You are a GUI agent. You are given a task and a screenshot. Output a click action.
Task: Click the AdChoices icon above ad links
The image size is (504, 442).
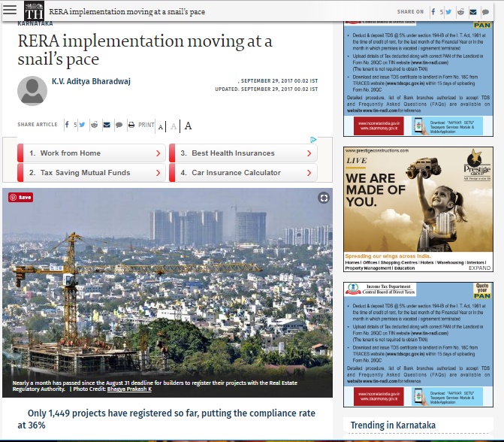[313, 140]
